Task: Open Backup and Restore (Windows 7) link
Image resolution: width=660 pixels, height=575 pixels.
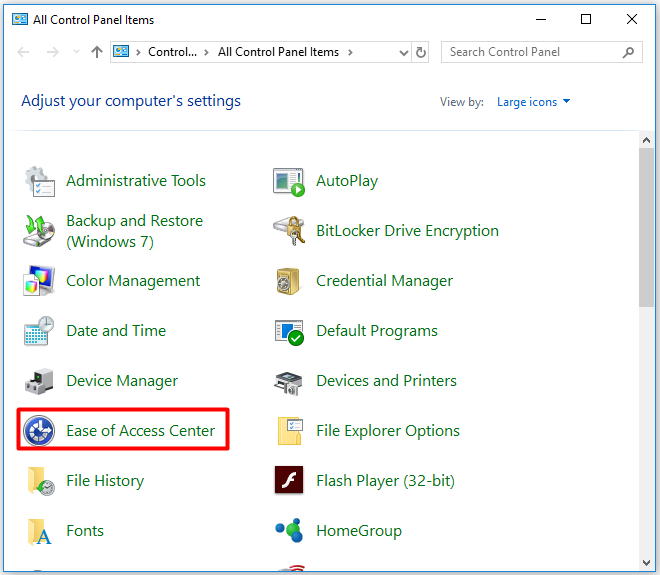Action: tap(135, 231)
